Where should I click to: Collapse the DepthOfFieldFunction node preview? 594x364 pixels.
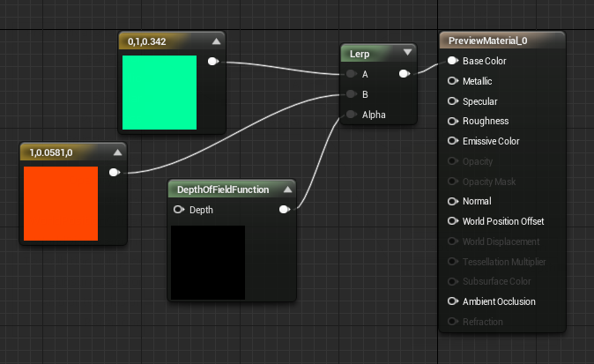click(288, 189)
